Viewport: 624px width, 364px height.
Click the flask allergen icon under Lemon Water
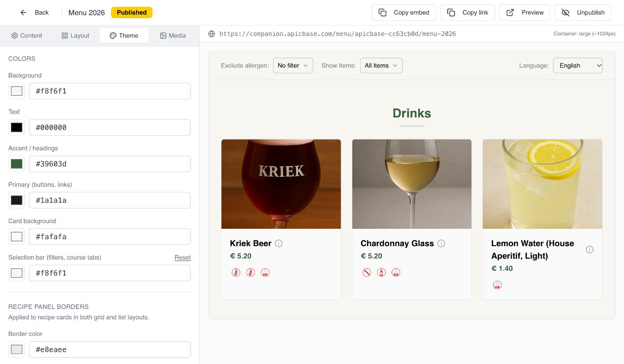click(x=497, y=285)
